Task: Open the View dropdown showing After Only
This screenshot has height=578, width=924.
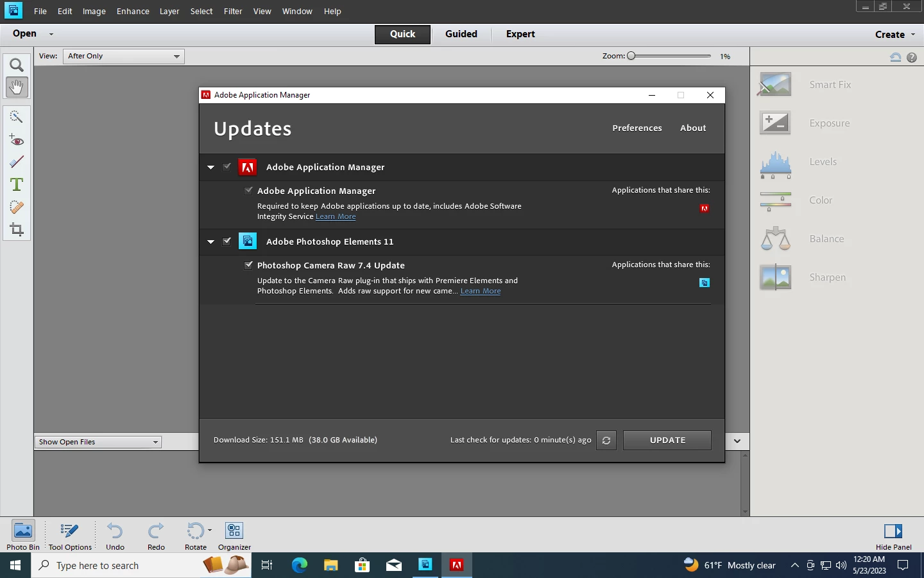Action: point(124,57)
